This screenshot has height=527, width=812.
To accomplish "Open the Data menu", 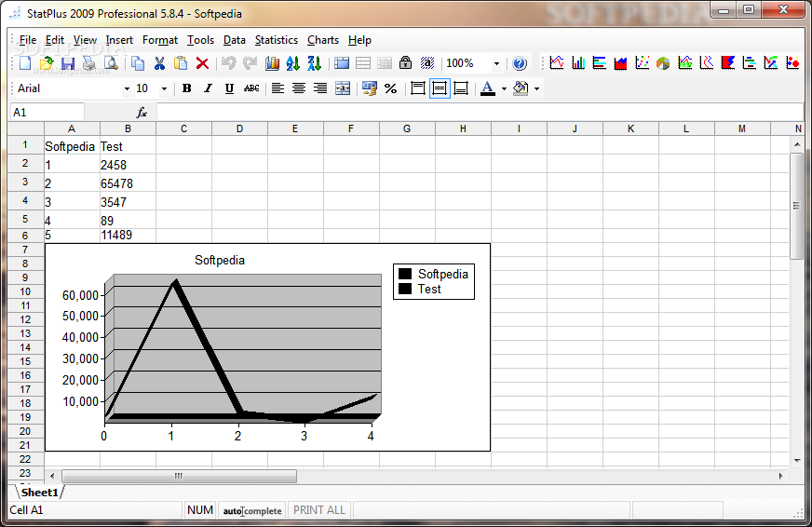I will [x=234, y=40].
